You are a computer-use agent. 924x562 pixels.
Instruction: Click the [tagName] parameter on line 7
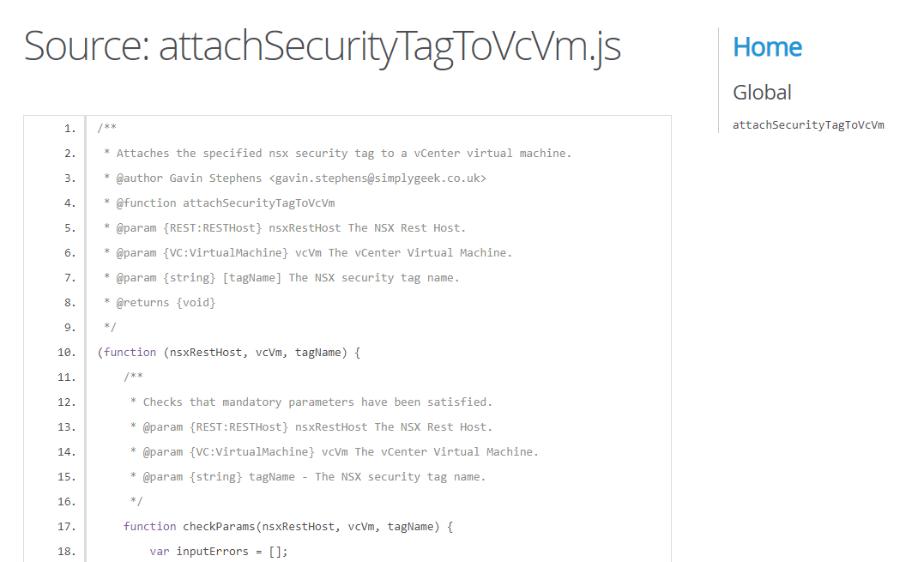pyautogui.click(x=251, y=278)
